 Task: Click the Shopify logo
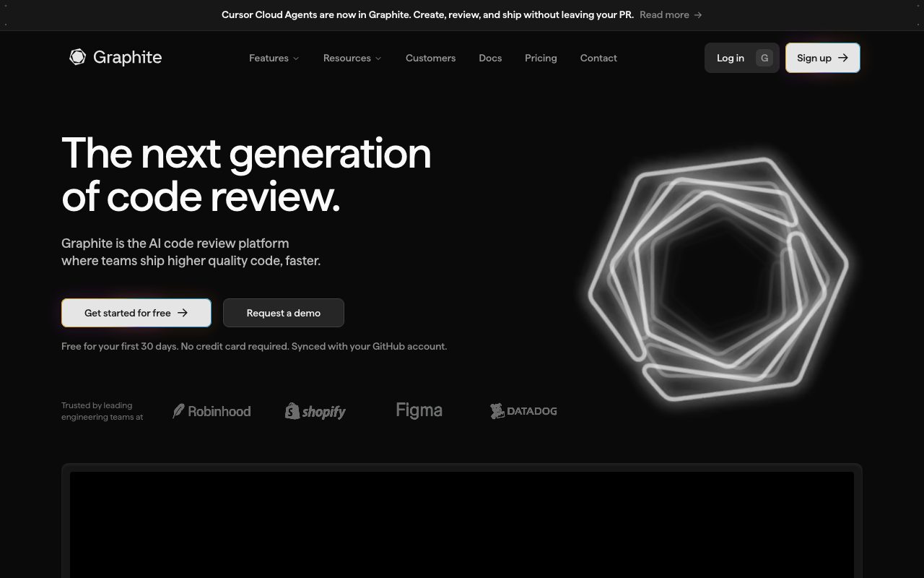coord(315,411)
